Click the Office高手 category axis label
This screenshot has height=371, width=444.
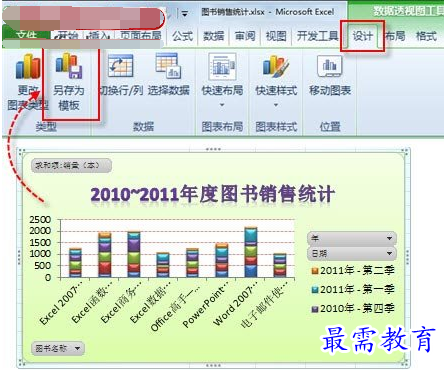tap(176, 307)
